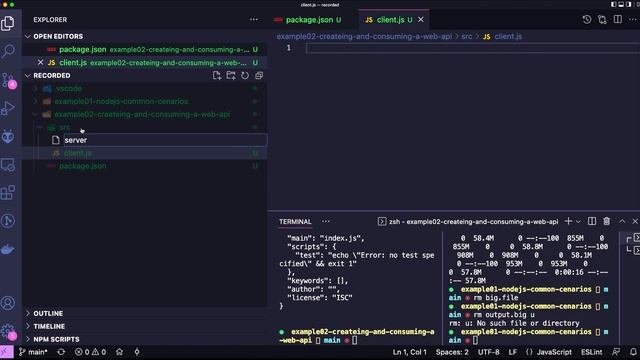The width and height of the screenshot is (640, 360).
Task: Open new terminal profile dropdown arrow
Action: coord(578,221)
